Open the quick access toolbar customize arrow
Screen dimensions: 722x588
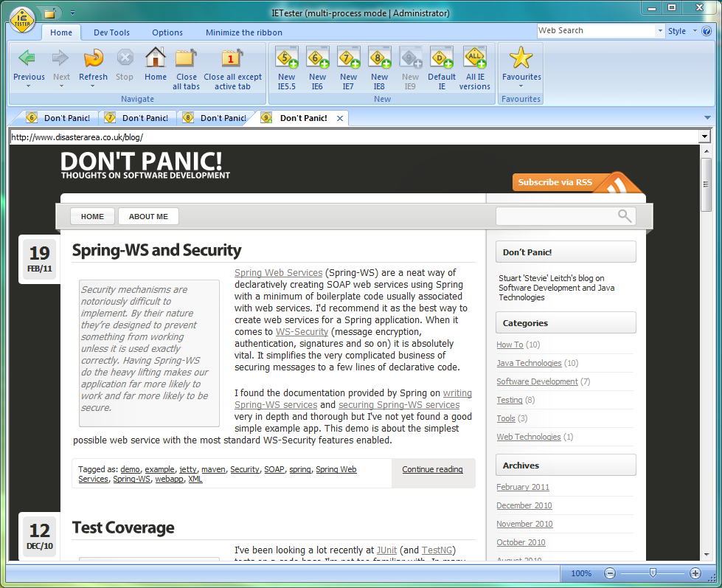tap(72, 13)
